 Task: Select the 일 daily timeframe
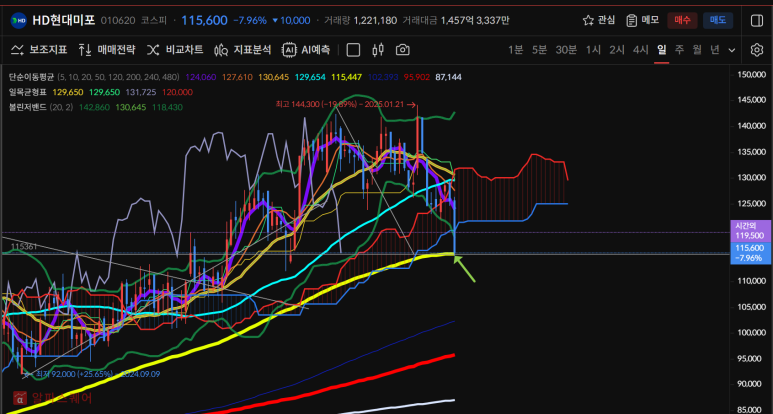point(662,50)
